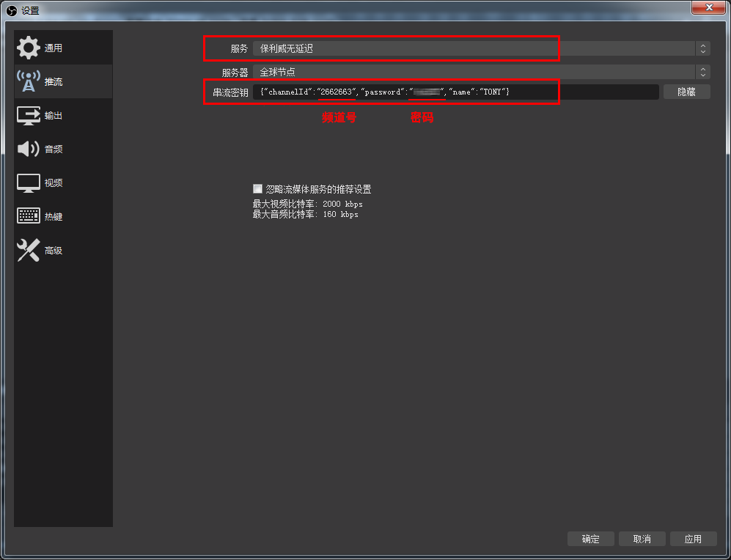Confirm the settings with the 确定 button
Image resolution: width=731 pixels, height=560 pixels.
coord(590,539)
